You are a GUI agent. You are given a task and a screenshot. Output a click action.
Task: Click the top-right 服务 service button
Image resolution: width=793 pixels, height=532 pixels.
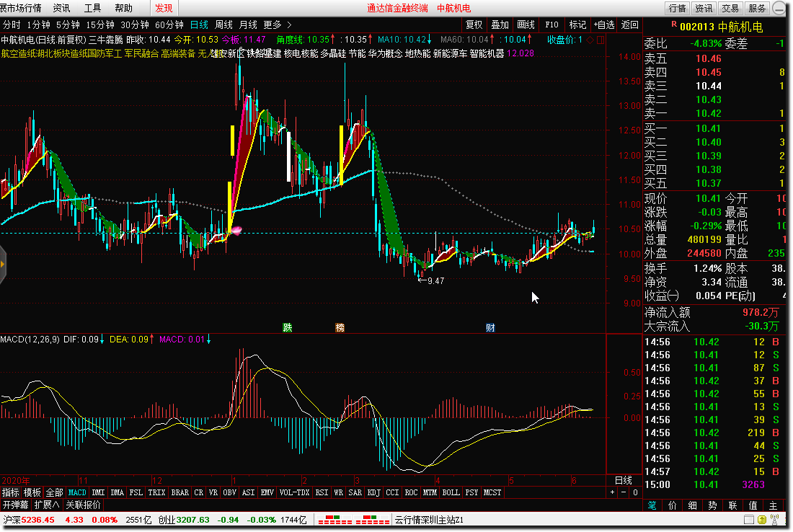757,8
